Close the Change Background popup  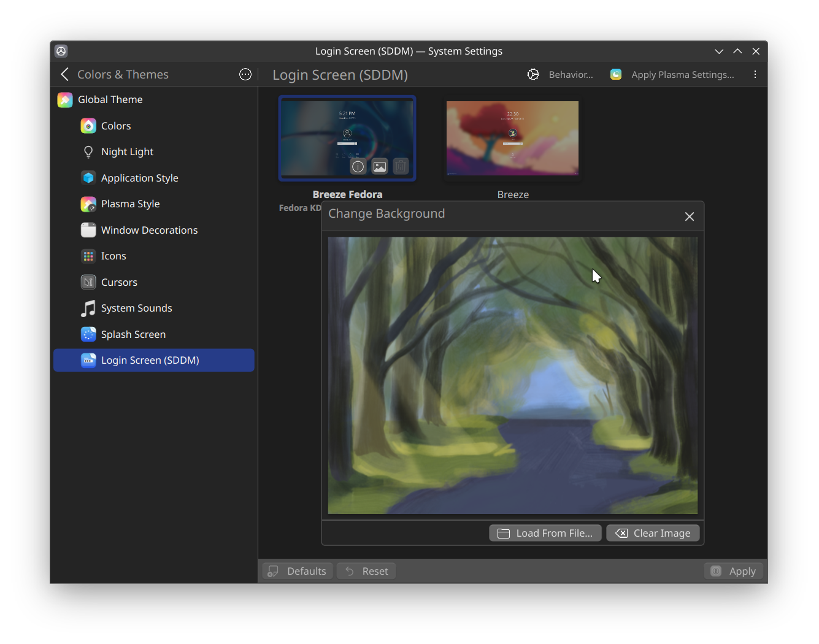click(x=689, y=217)
